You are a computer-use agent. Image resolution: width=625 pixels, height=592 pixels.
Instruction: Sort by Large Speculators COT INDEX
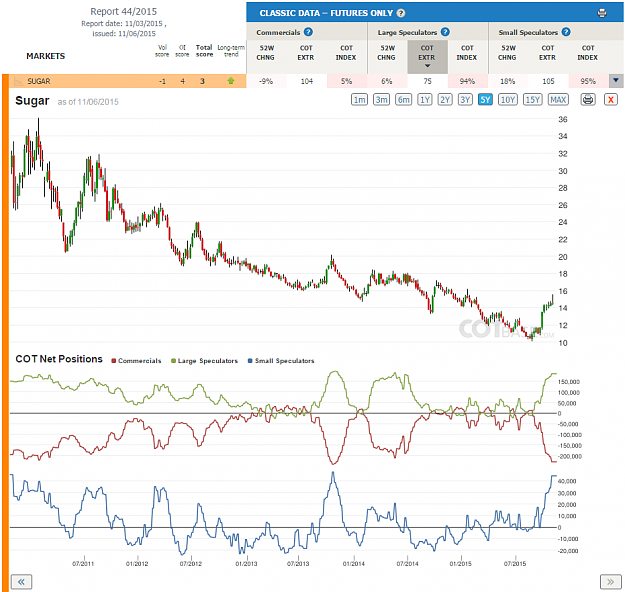click(x=467, y=53)
